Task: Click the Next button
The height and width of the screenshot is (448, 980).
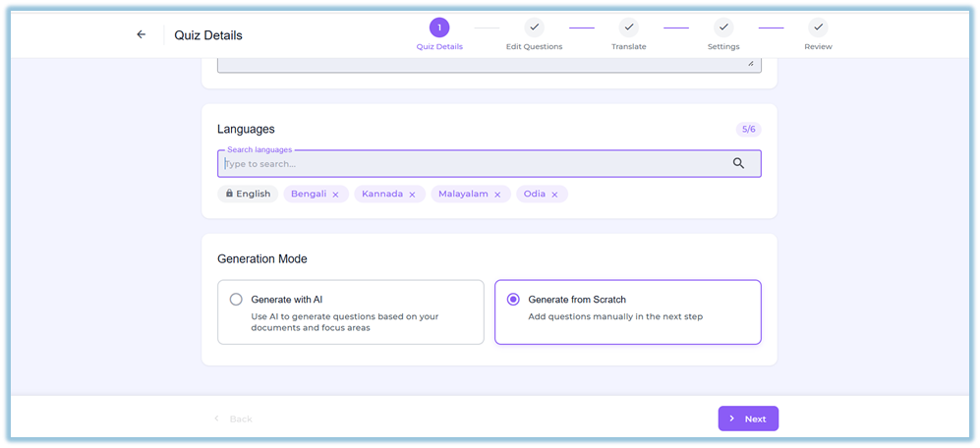Action: 748,419
